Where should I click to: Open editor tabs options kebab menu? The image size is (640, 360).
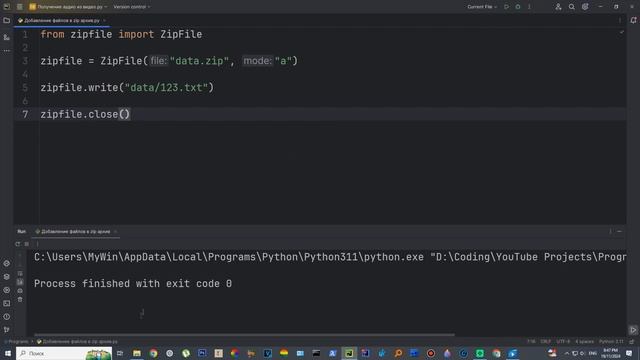[620, 20]
